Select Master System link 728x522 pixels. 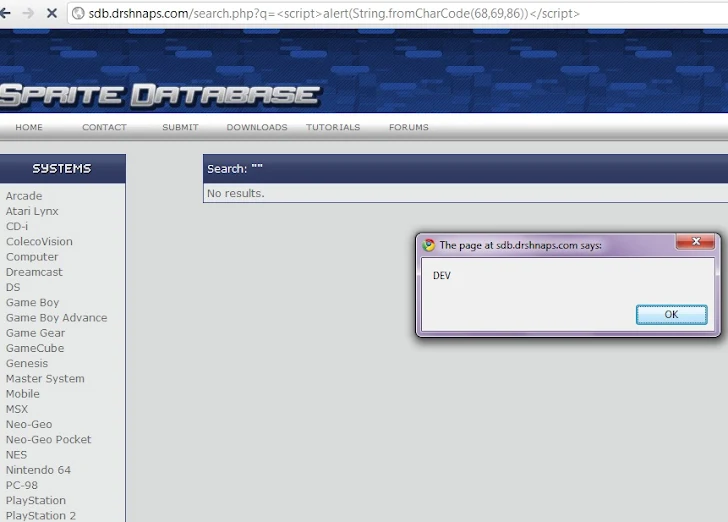(x=45, y=379)
